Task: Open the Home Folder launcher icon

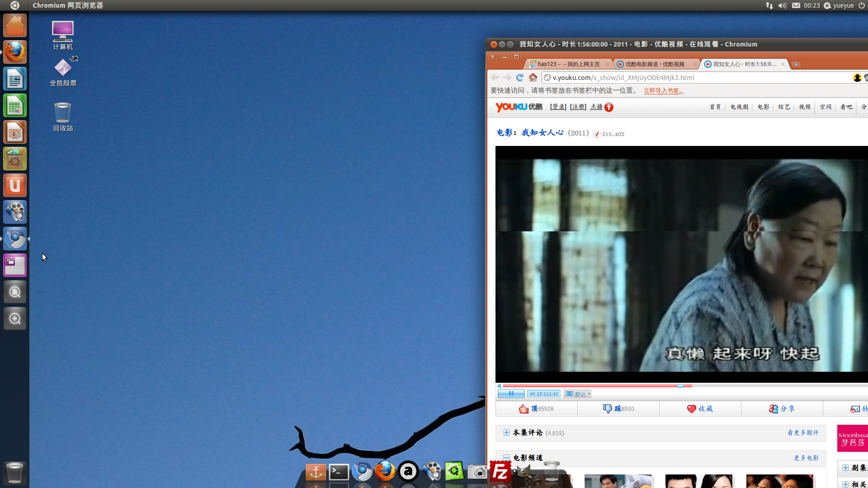Action: tap(15, 25)
